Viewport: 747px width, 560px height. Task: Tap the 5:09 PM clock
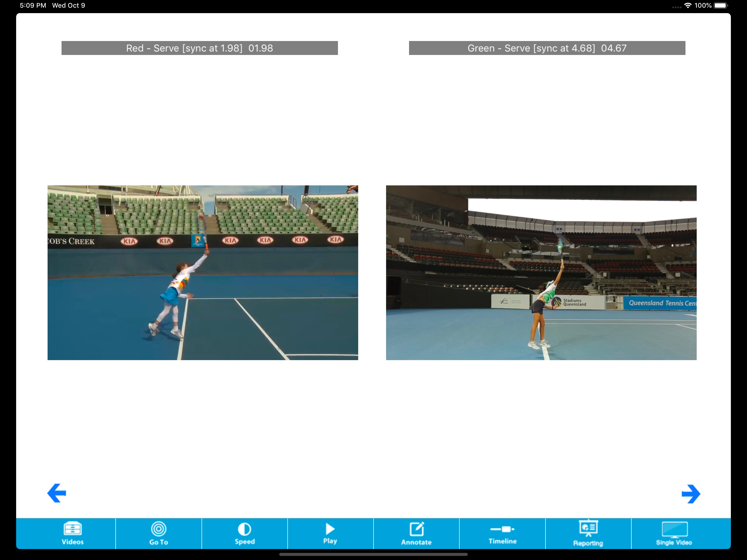coord(33,5)
